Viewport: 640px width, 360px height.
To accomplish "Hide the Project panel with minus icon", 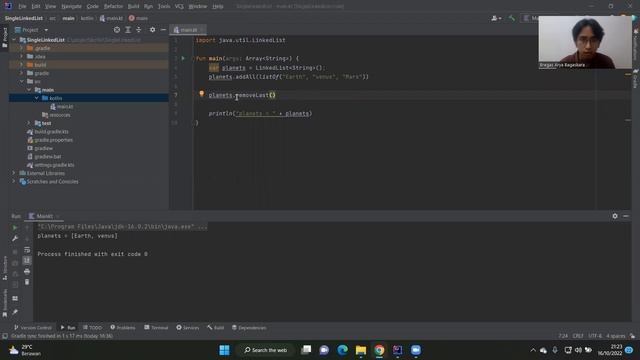I will [163, 30].
